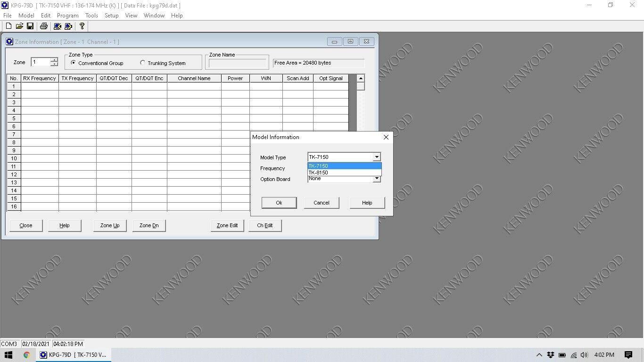This screenshot has height=362, width=644.
Task: Confirm Model Information with Ok
Action: [279, 203]
